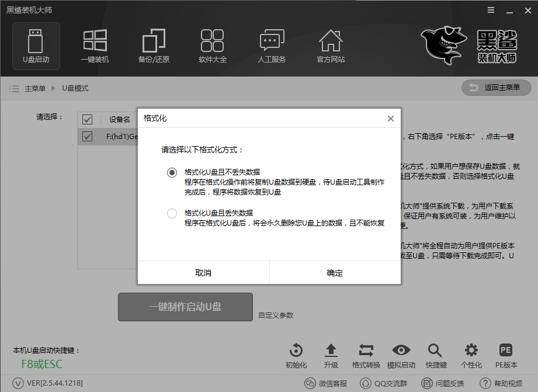The image size is (538, 392).
Task: Choose 格式化U盘且丢失数据 option
Action: (x=172, y=214)
